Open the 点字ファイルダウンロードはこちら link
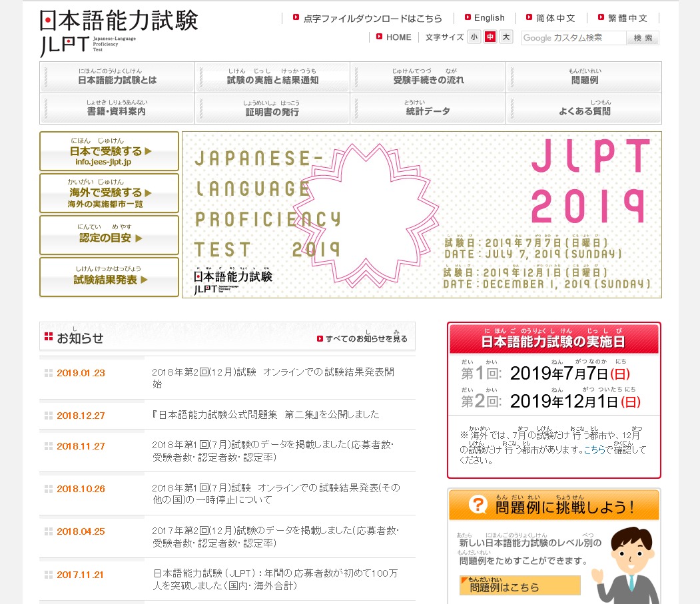This screenshot has height=604, width=700. tap(372, 18)
